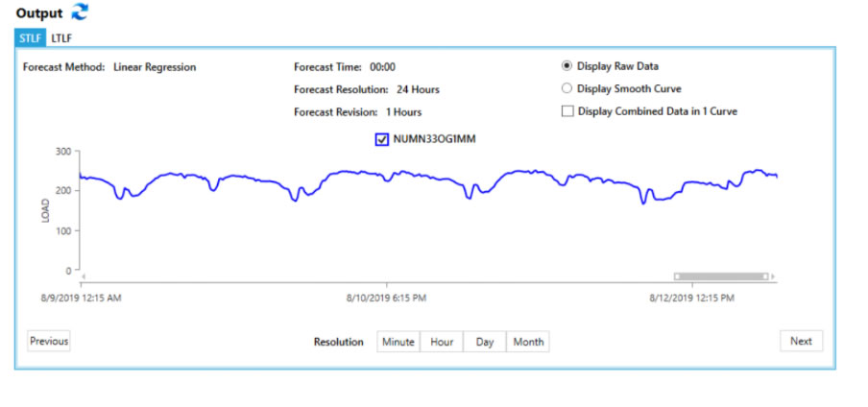Uncheck the NUMN33OG1MM series checkbox
The image size is (868, 407).
pos(382,139)
